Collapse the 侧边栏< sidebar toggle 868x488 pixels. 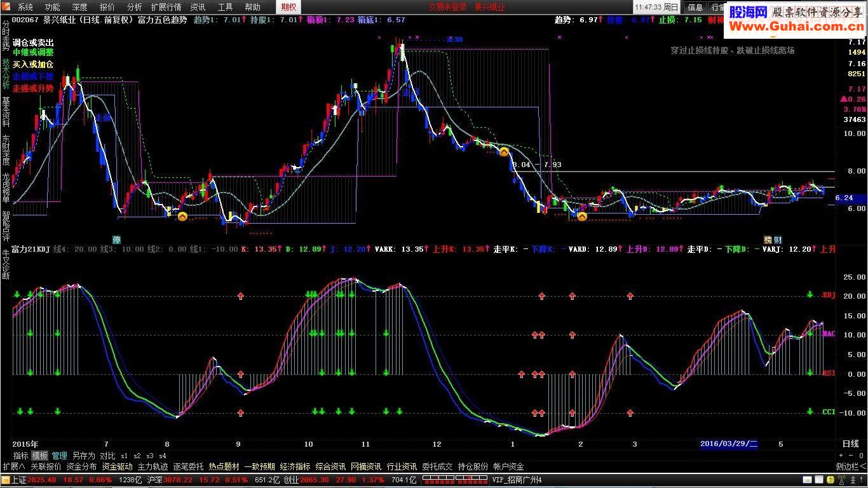pos(850,467)
